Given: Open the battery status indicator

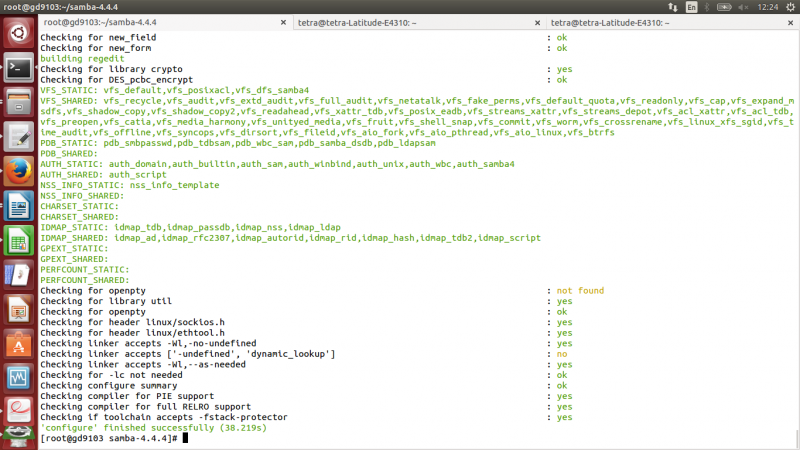Looking at the screenshot, I should (x=724, y=7).
